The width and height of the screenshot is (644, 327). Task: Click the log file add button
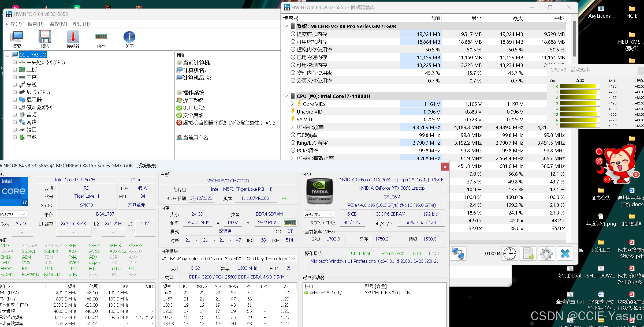tap(528, 253)
